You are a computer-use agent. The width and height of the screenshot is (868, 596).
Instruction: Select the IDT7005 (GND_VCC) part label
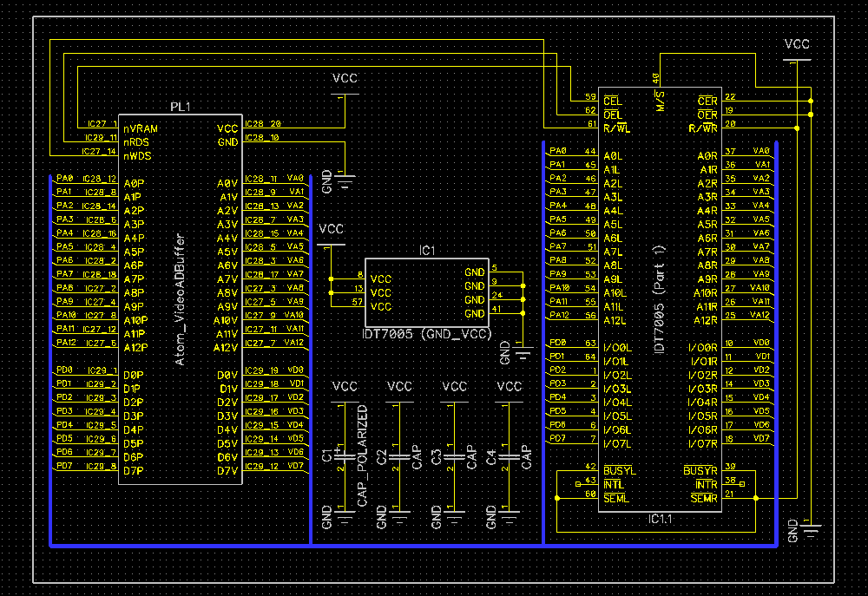(426, 334)
